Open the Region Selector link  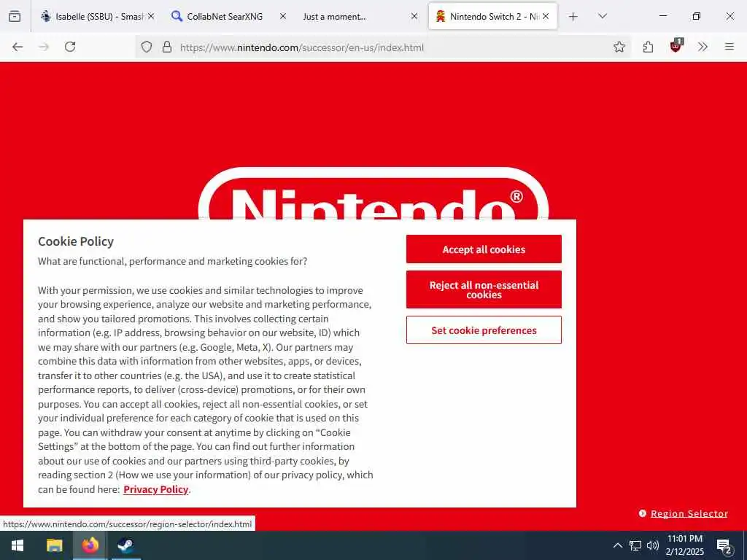689,514
